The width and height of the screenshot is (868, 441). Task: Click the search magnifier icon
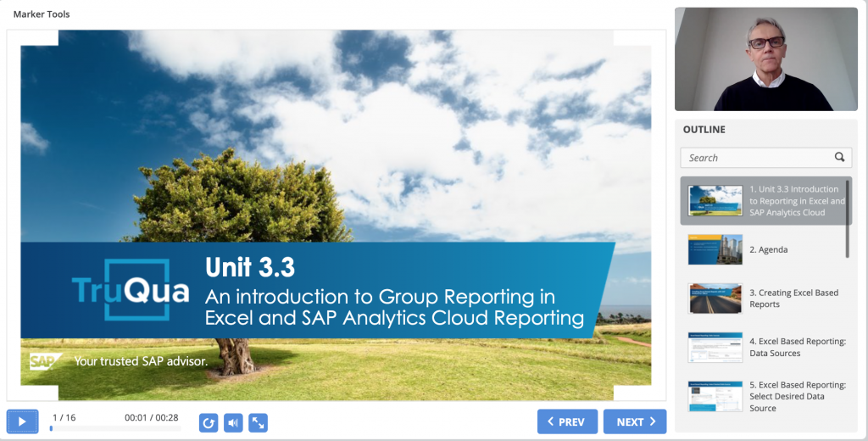(839, 158)
